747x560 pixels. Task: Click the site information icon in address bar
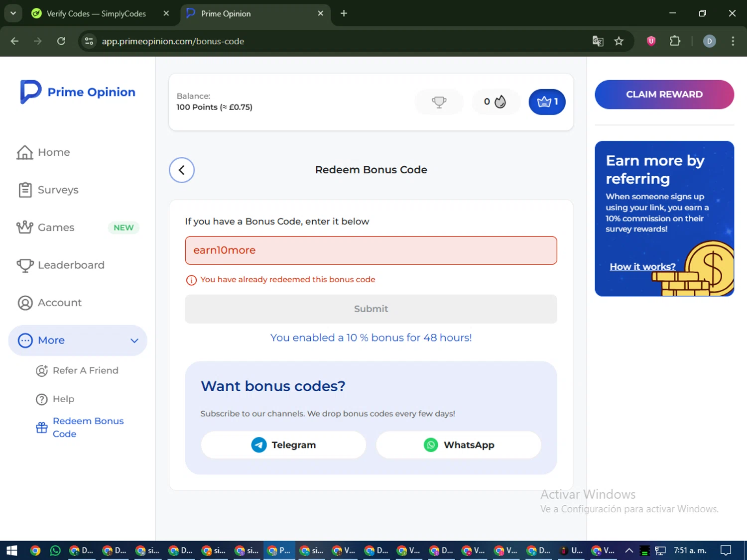89,41
